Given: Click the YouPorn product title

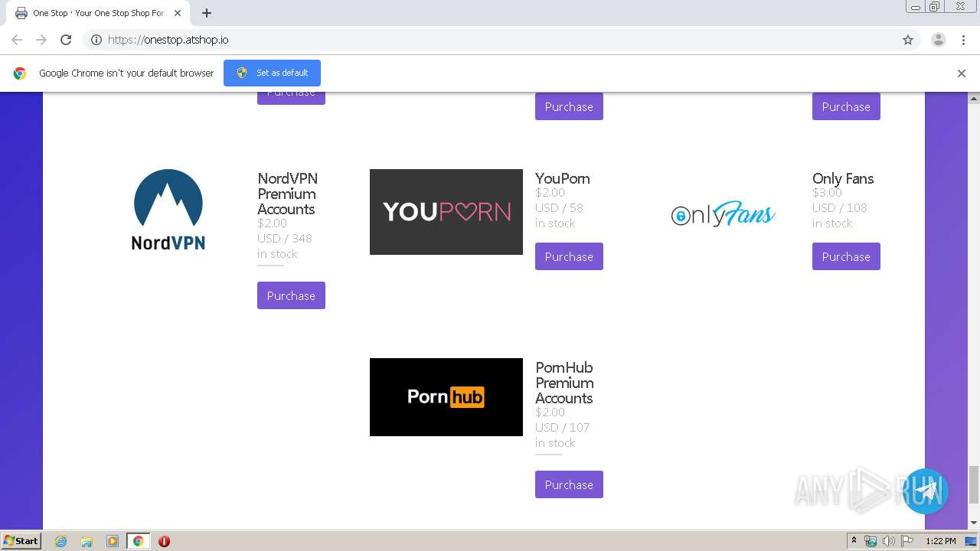Looking at the screenshot, I should click(563, 178).
